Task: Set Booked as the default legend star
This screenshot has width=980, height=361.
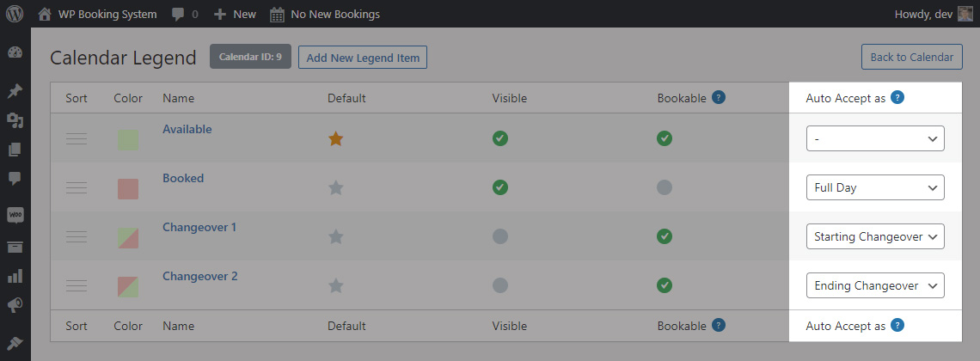Action: [x=336, y=187]
